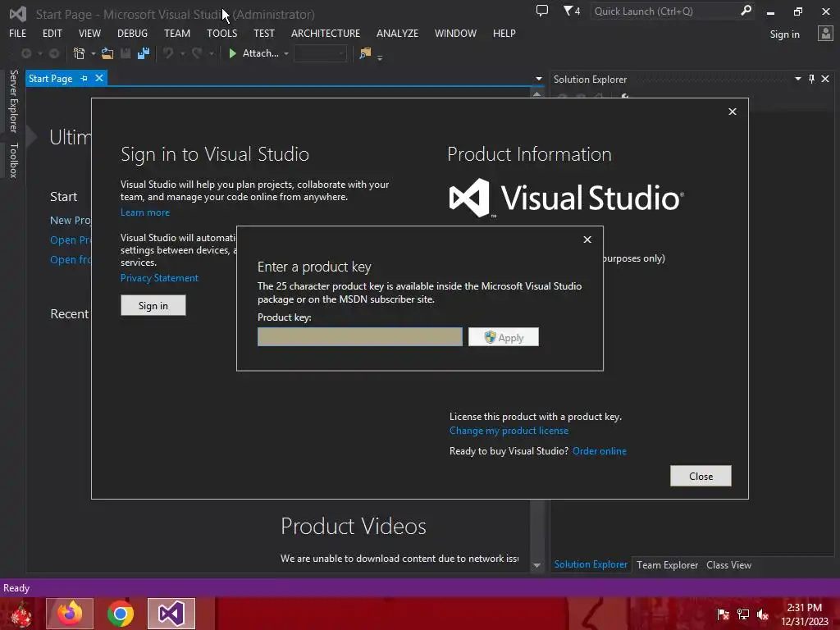Close the Start Page tab

99,78
